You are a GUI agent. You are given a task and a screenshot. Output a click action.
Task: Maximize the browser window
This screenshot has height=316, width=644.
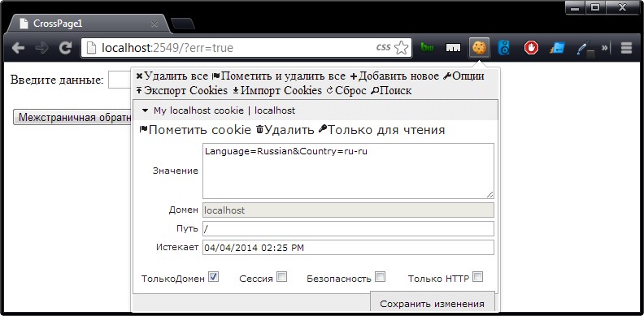pos(594,8)
